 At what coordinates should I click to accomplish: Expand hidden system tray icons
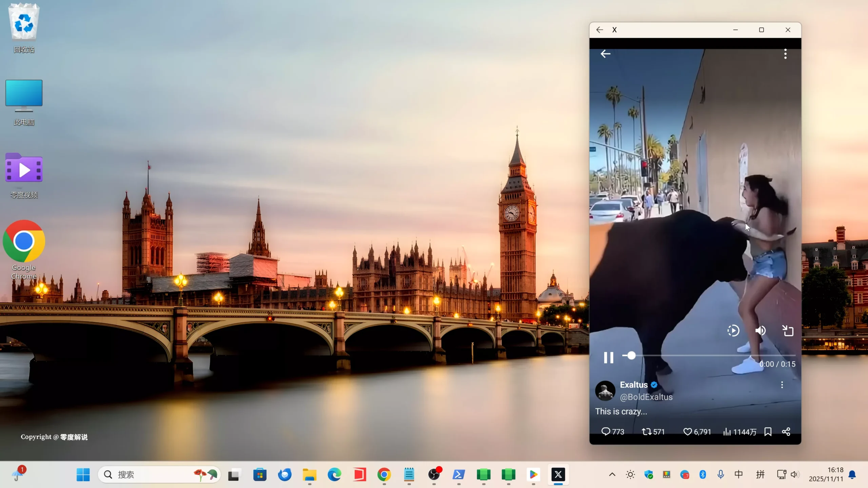(x=612, y=474)
